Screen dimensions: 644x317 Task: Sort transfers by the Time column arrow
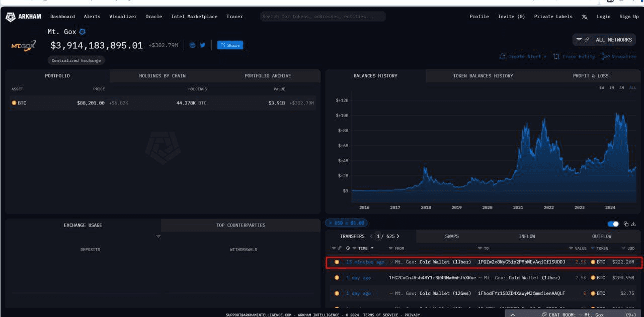tap(372, 248)
